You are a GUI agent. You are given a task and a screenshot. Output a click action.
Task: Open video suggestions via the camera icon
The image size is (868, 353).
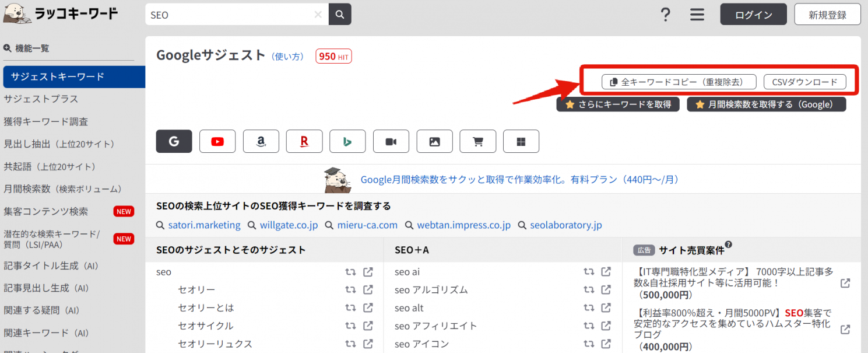(x=391, y=141)
